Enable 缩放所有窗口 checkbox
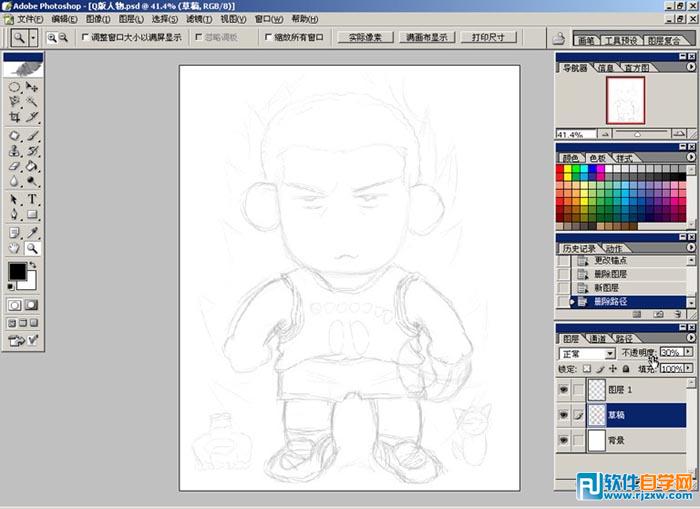The width and height of the screenshot is (700, 509). coord(267,38)
